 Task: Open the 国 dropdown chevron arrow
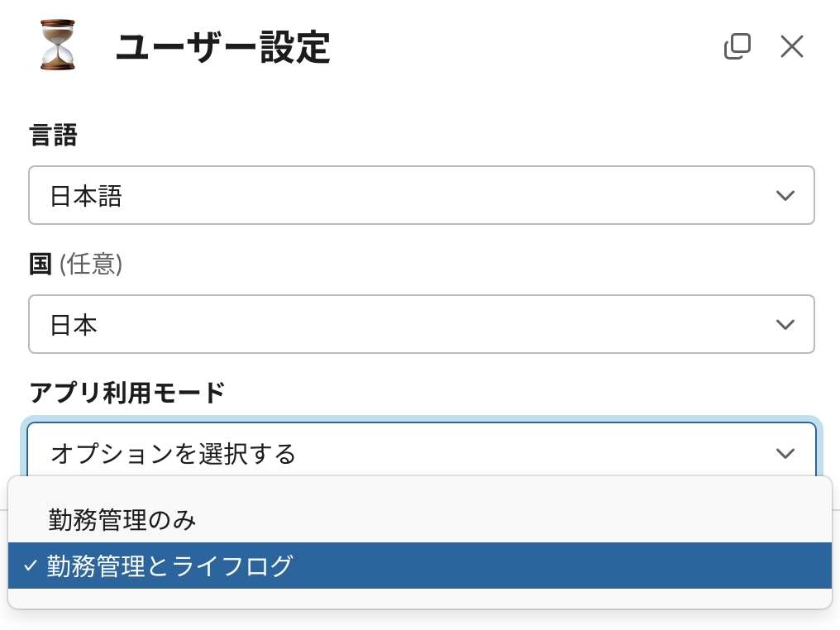point(785,325)
